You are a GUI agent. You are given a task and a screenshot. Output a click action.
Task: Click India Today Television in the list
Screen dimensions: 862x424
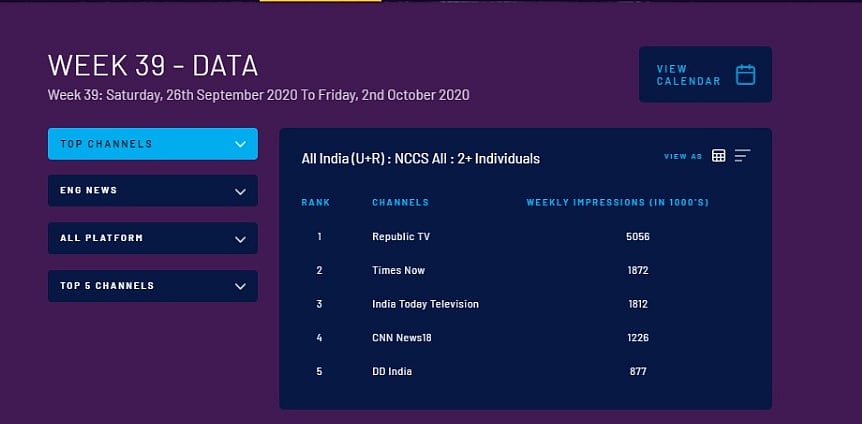click(x=425, y=304)
